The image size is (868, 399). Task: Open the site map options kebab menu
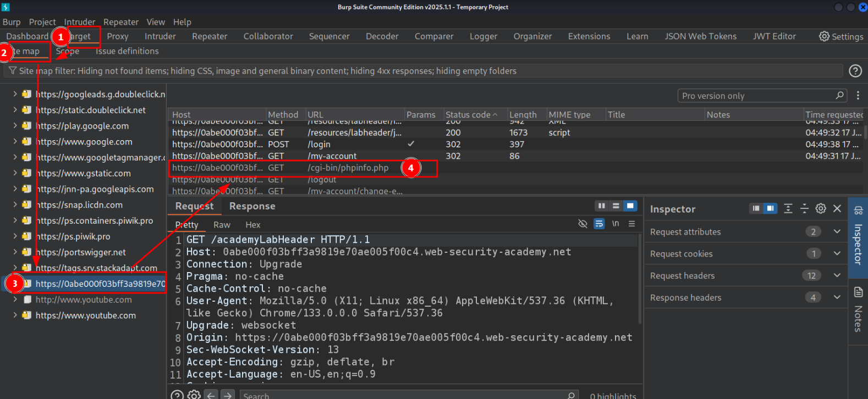[x=858, y=96]
